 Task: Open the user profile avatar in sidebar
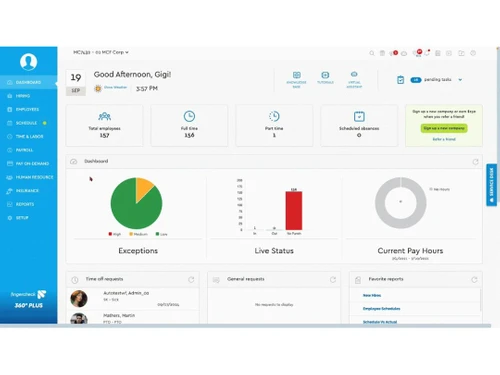28,62
